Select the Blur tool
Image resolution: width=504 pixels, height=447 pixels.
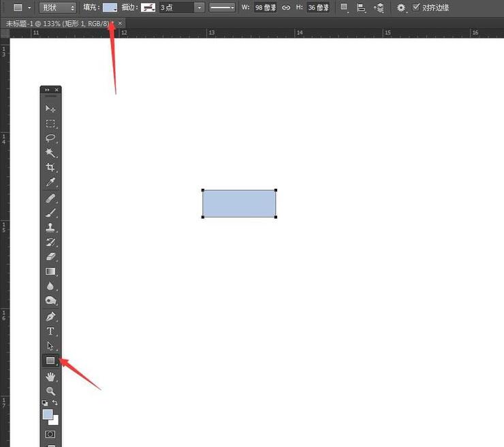(x=50, y=286)
